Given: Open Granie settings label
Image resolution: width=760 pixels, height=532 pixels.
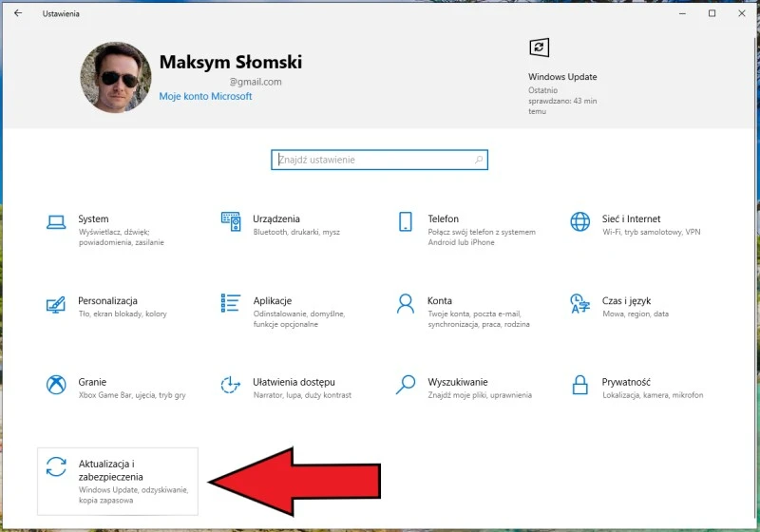Looking at the screenshot, I should coord(92,382).
